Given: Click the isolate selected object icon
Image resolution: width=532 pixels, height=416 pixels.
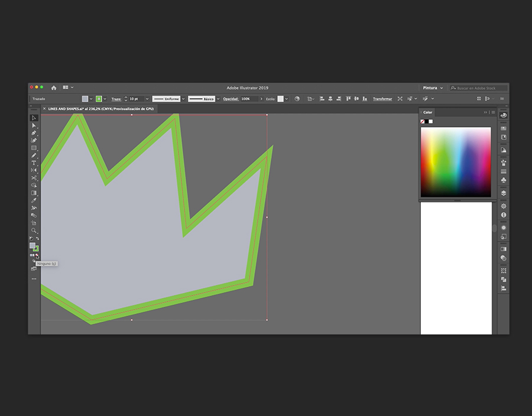Looking at the screenshot, I should pyautogui.click(x=400, y=99).
